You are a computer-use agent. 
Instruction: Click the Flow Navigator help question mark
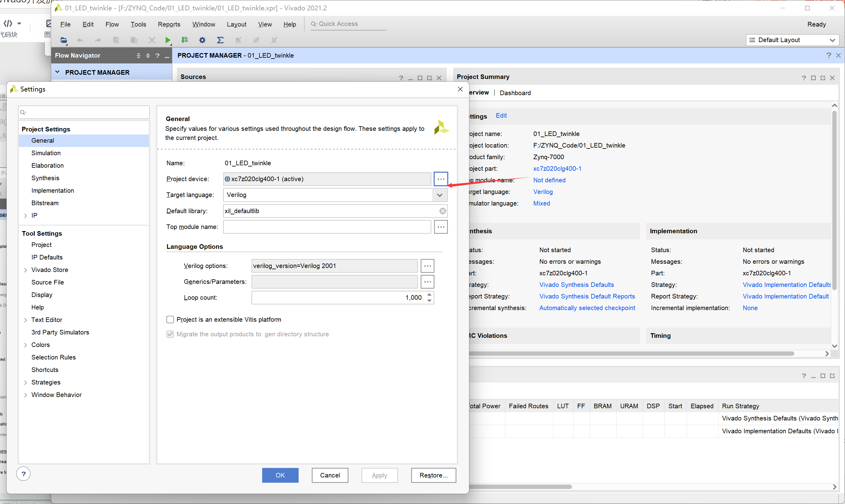(x=157, y=55)
